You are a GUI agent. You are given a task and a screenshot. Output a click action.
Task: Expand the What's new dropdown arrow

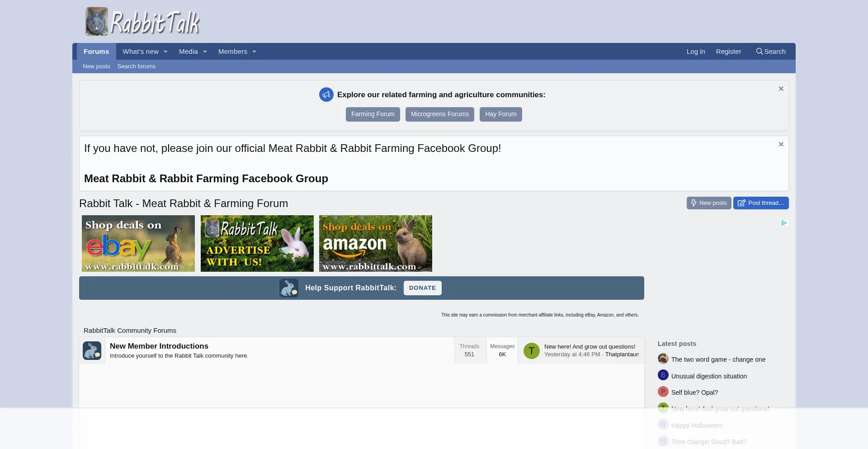[x=165, y=52]
